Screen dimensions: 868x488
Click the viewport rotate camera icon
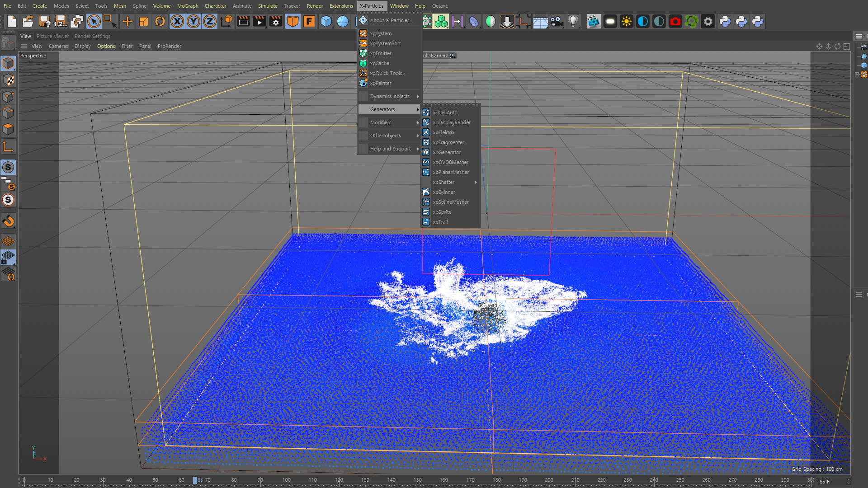[837, 46]
